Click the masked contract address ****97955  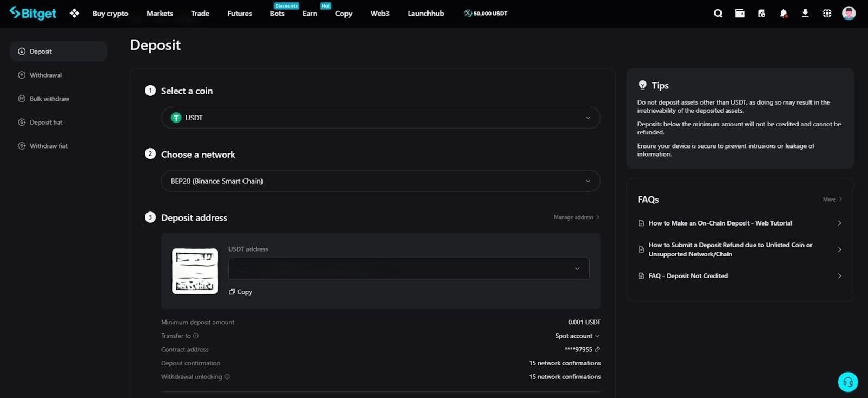point(578,350)
